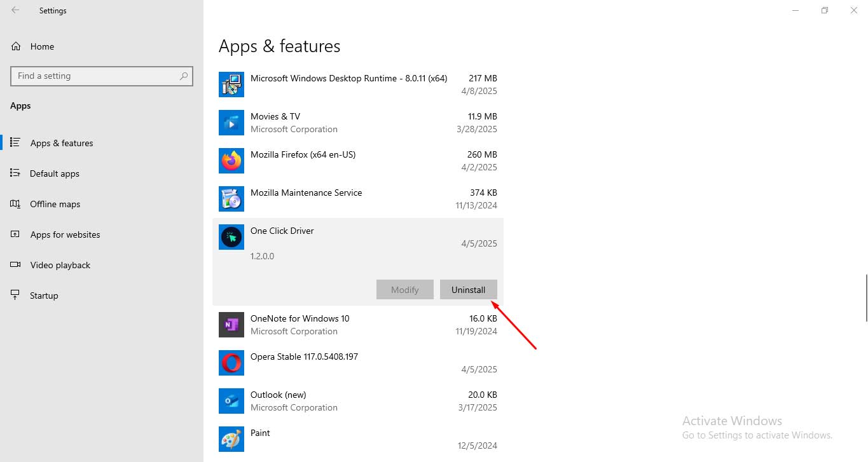868x462 pixels.
Task: Click the OneNote for Windows 10 icon
Action: [231, 325]
